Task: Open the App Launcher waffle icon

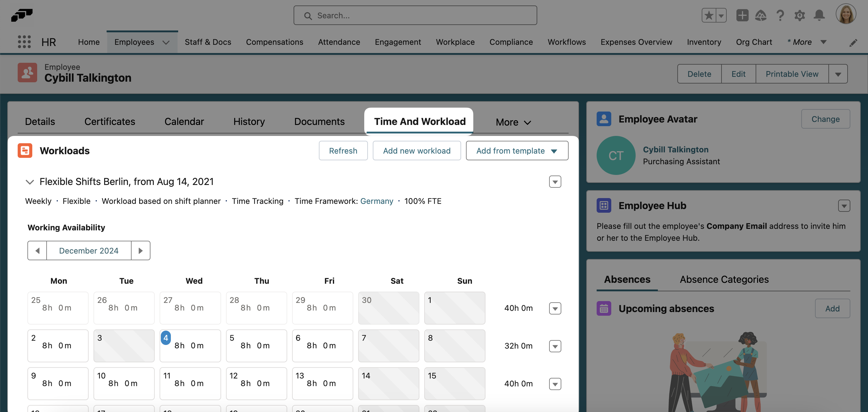Action: click(23, 42)
